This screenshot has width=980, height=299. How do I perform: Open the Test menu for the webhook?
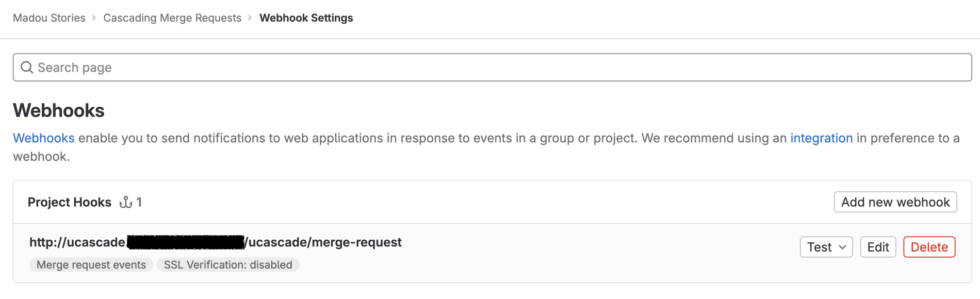[826, 247]
